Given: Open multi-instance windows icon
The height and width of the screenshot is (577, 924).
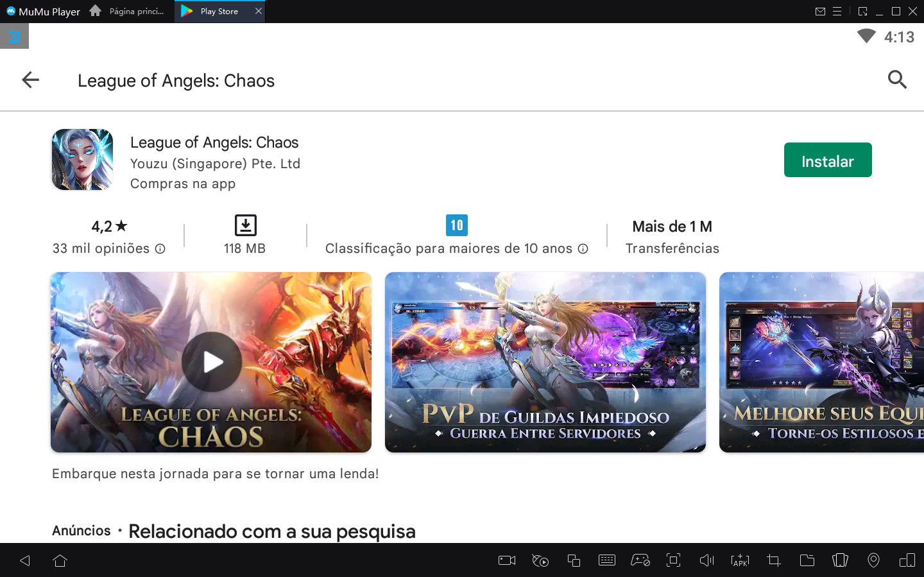Looking at the screenshot, I should [x=574, y=560].
